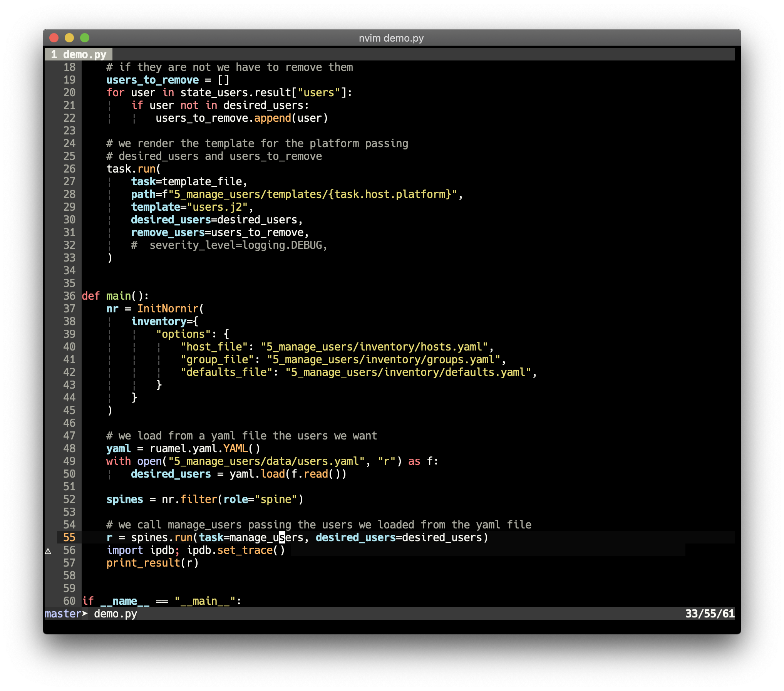Click 'users_to_remove = []' assignment
784x691 pixels.
pyautogui.click(x=168, y=80)
